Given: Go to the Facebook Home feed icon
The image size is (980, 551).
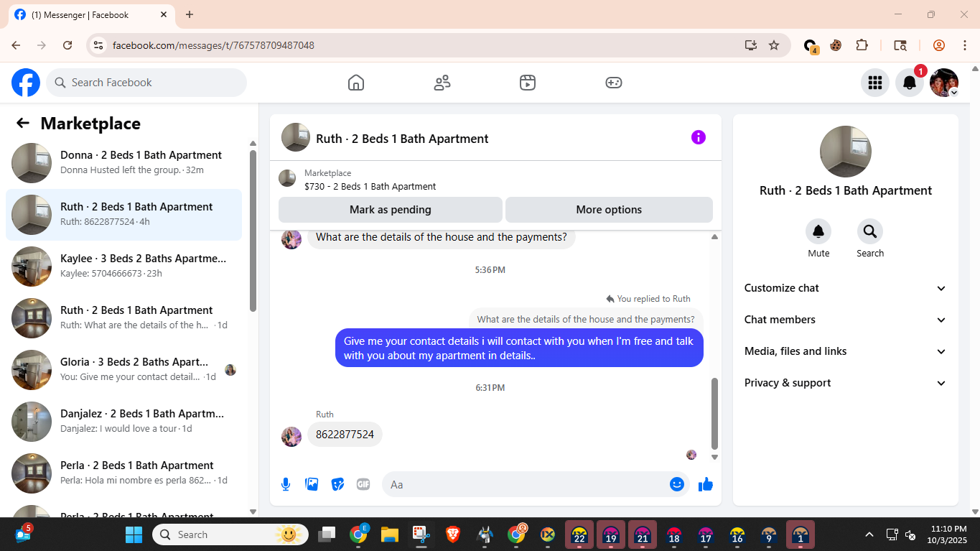Looking at the screenshot, I should (x=356, y=83).
